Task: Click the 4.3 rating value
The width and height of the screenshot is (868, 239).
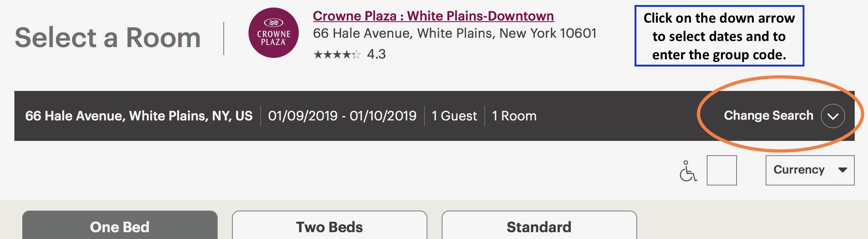Action: pyautogui.click(x=376, y=54)
